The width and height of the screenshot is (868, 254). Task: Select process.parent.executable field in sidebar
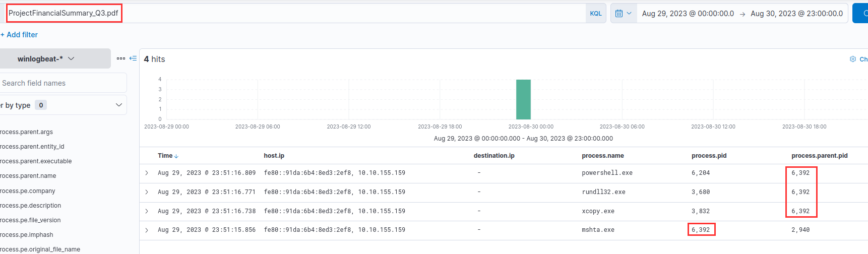36,161
